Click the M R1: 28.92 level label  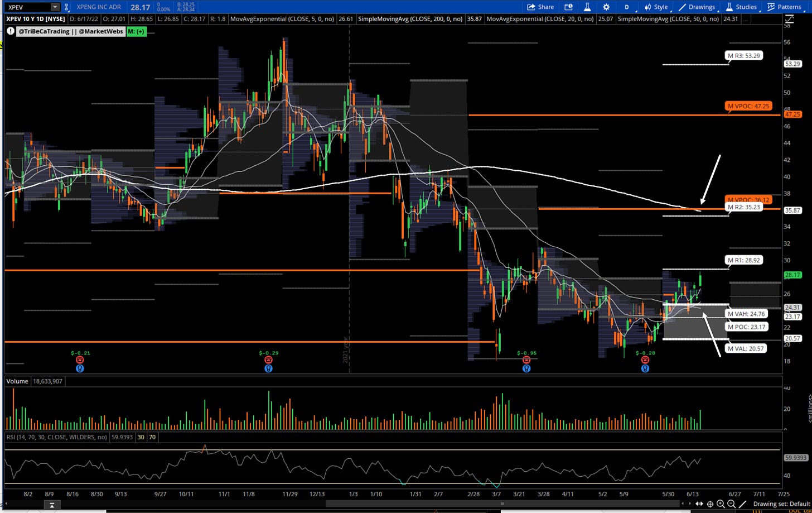click(745, 260)
